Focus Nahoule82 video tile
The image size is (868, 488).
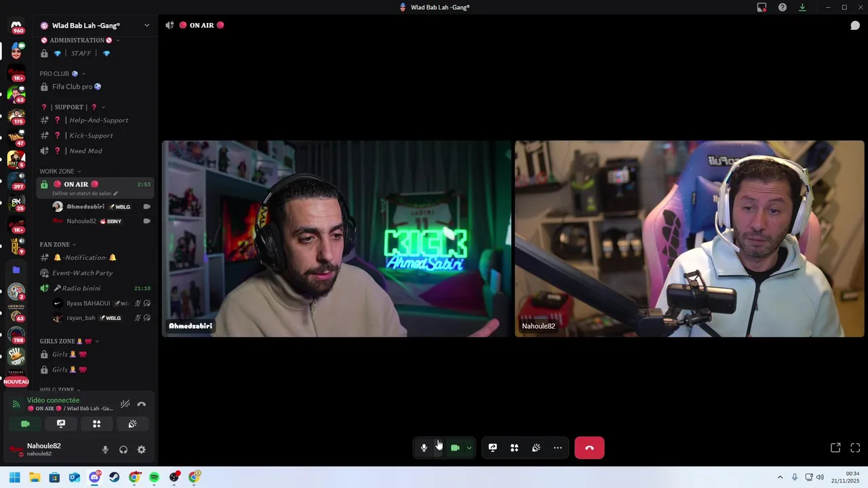tap(690, 239)
